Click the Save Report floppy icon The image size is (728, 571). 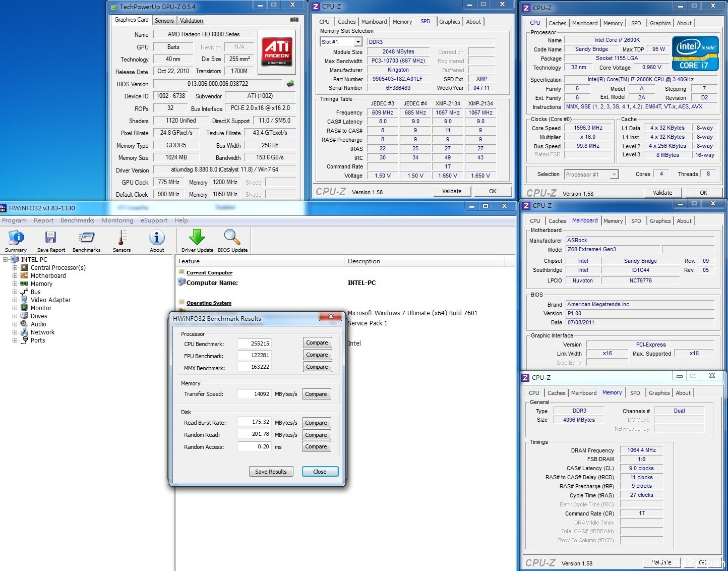point(51,238)
